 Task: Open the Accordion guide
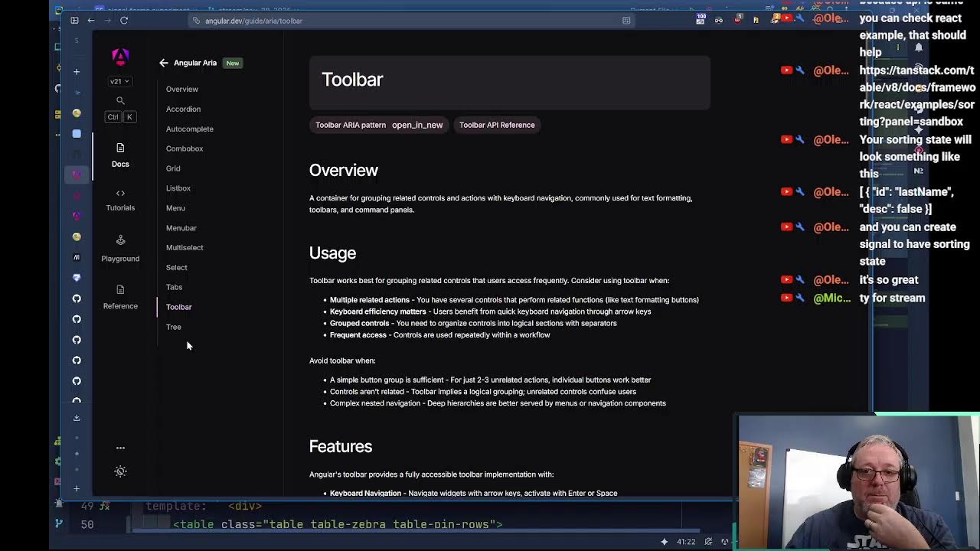[x=183, y=109]
